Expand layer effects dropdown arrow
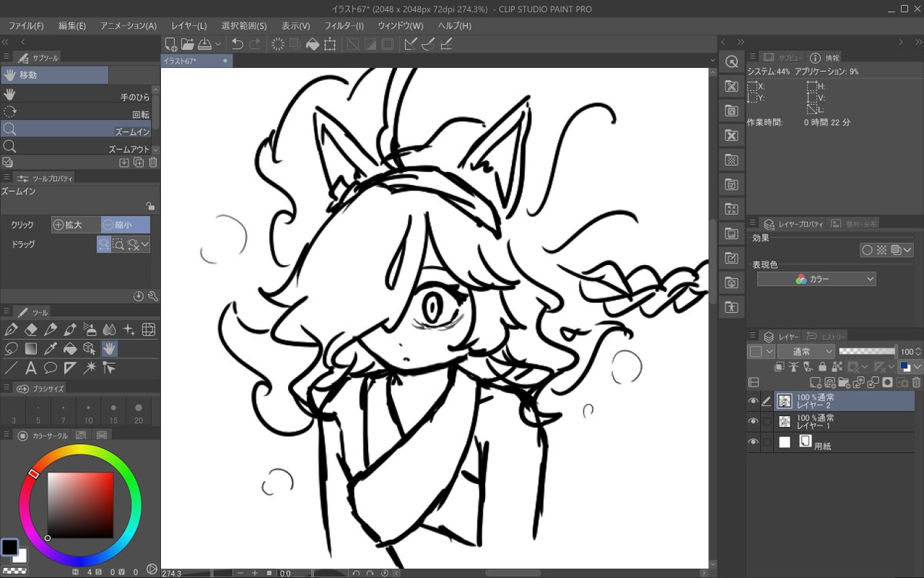Viewport: 924px width, 578px height. coord(907,250)
